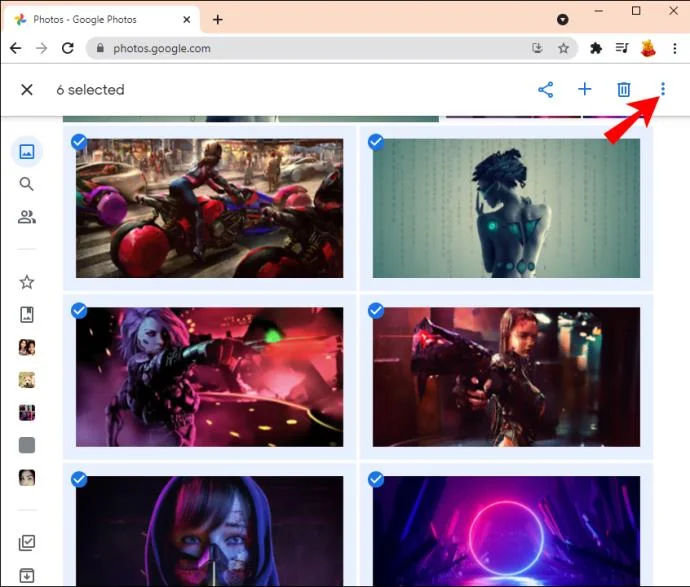The width and height of the screenshot is (690, 587).
Task: Go back in browser
Action: pyautogui.click(x=16, y=48)
